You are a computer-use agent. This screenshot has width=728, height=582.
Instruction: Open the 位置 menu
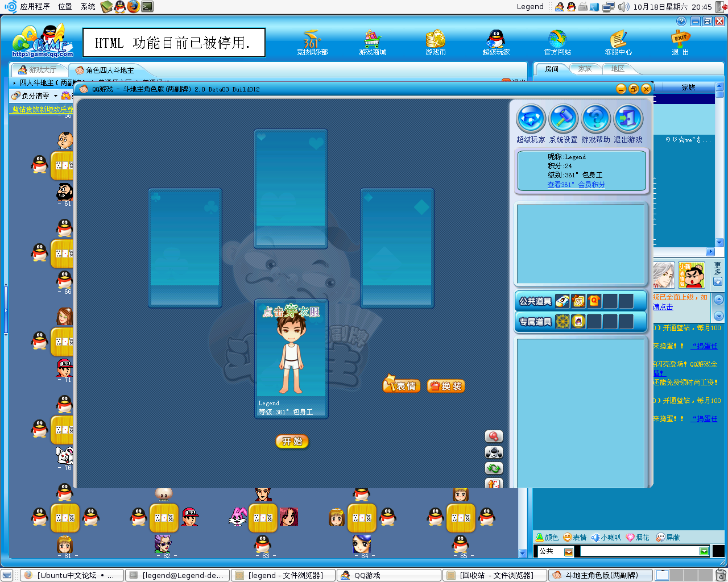[65, 6]
